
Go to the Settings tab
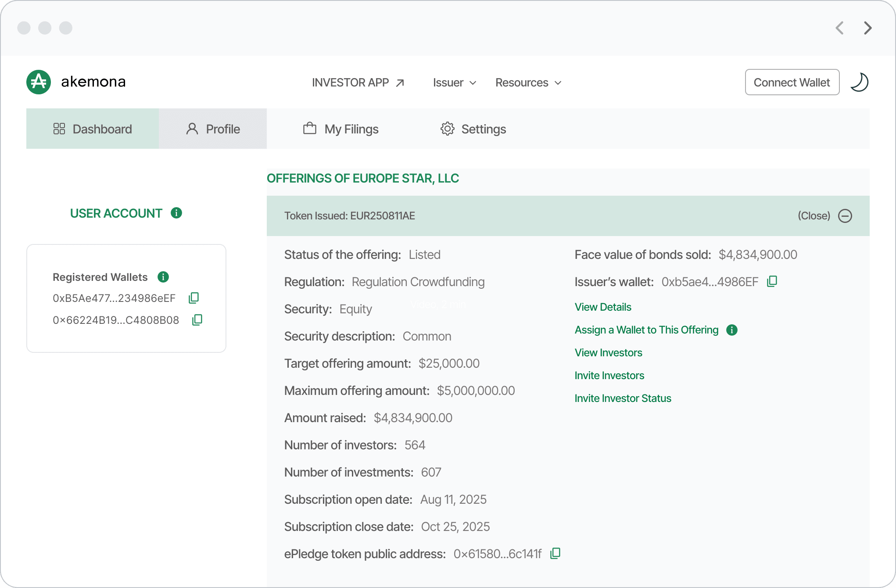coord(473,129)
